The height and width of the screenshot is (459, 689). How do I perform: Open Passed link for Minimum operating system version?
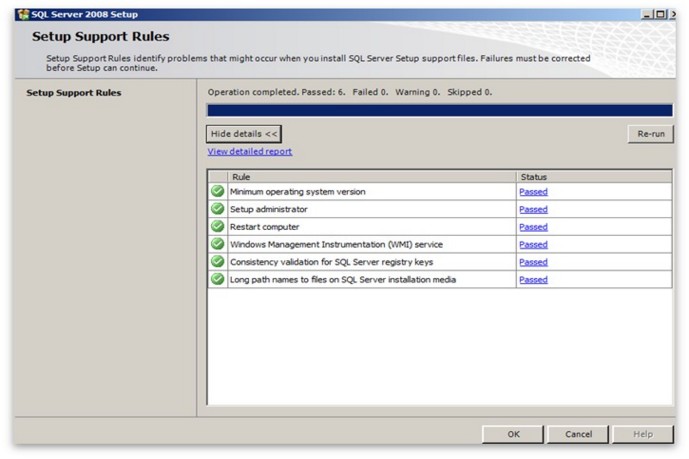(x=533, y=192)
